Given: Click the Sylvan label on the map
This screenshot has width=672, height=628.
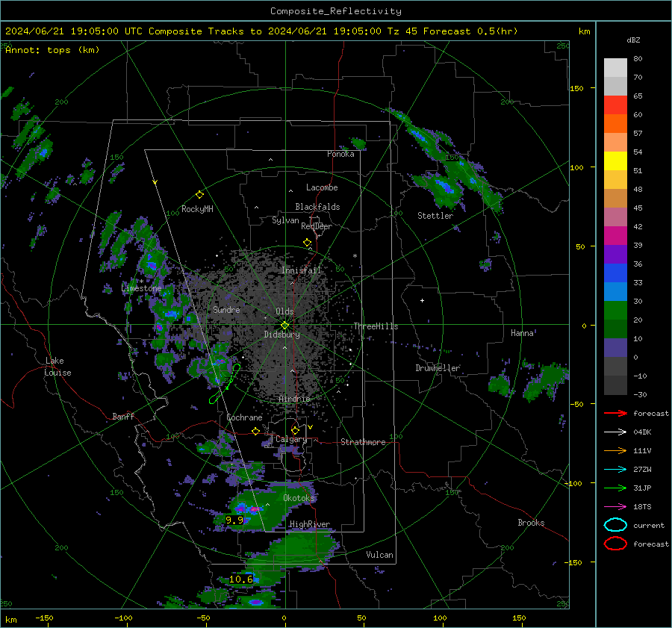Looking at the screenshot, I should coord(285,220).
